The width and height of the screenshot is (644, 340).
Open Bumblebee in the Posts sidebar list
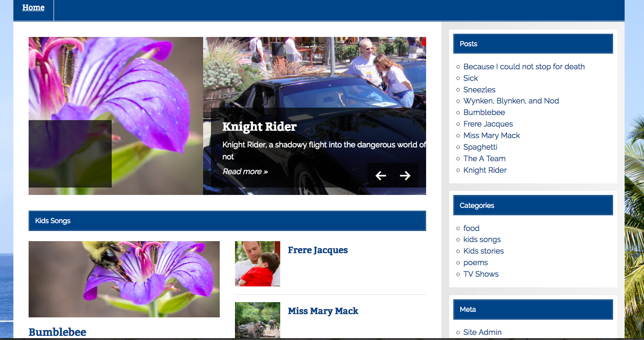484,112
